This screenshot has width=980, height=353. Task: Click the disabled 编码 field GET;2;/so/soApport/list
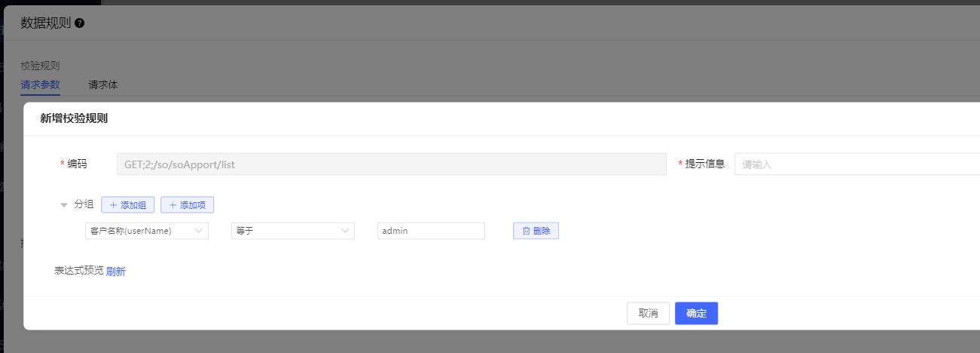click(x=391, y=164)
